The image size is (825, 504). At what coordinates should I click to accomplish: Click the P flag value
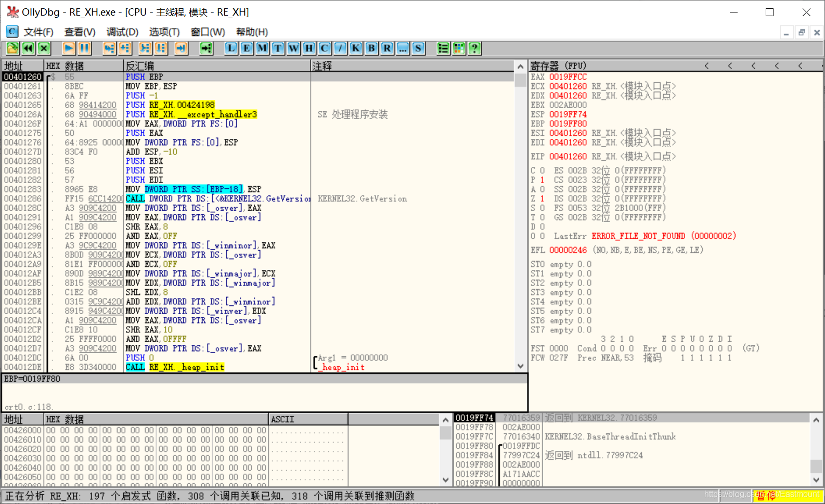click(x=542, y=180)
